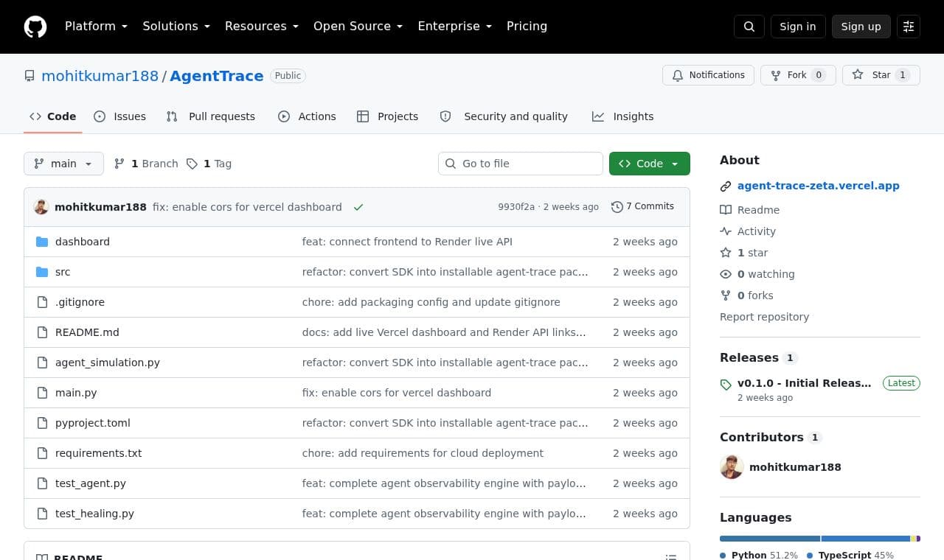Click the Report repository link

pyautogui.click(x=764, y=317)
